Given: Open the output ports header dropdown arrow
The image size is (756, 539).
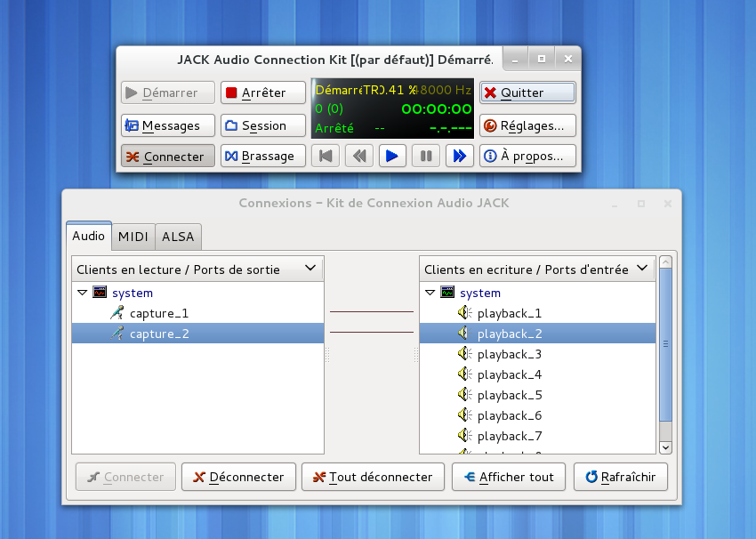Looking at the screenshot, I should pyautogui.click(x=310, y=268).
